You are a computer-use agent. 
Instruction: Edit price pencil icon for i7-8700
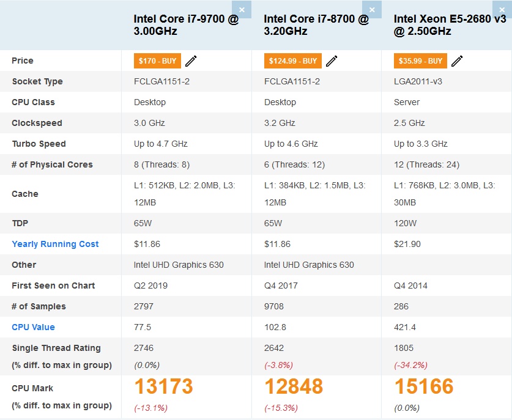[332, 61]
